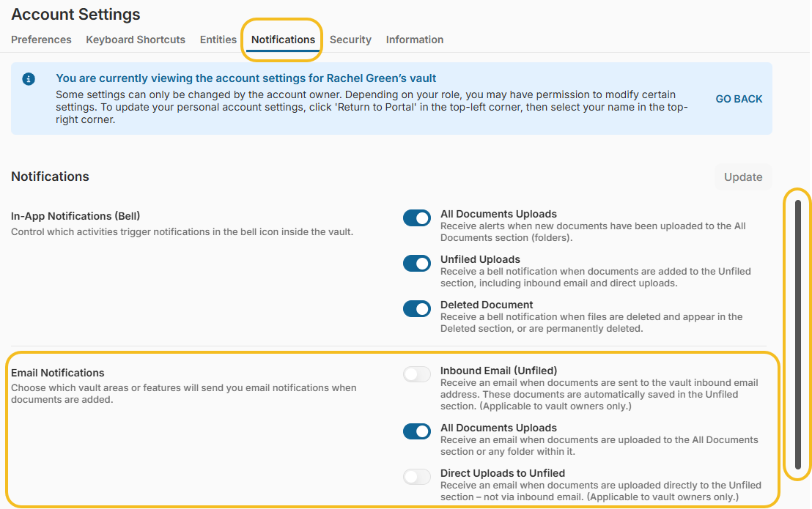This screenshot has width=812, height=509.
Task: Enable Direct Uploads to Unfiled emails
Action: [416, 477]
